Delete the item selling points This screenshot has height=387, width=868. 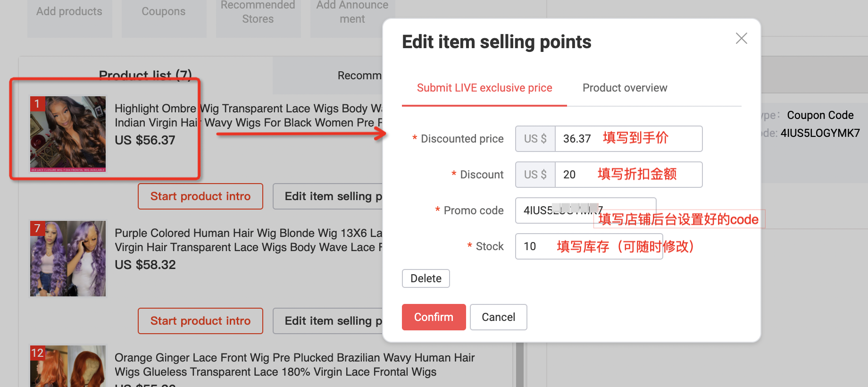point(426,278)
